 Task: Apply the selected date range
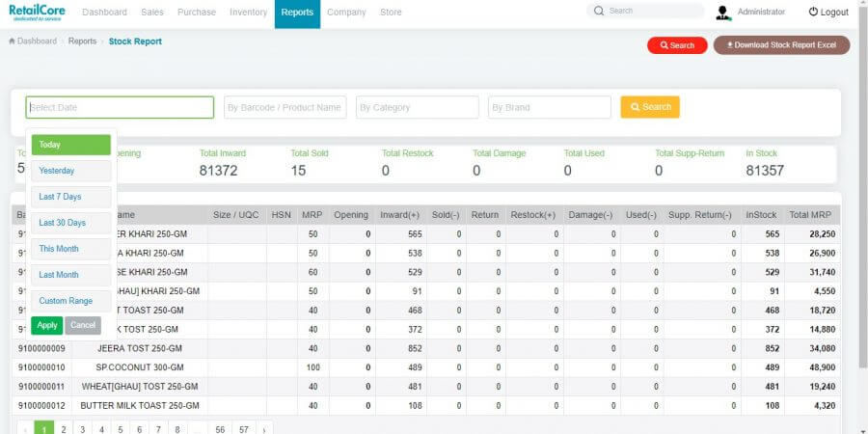47,326
